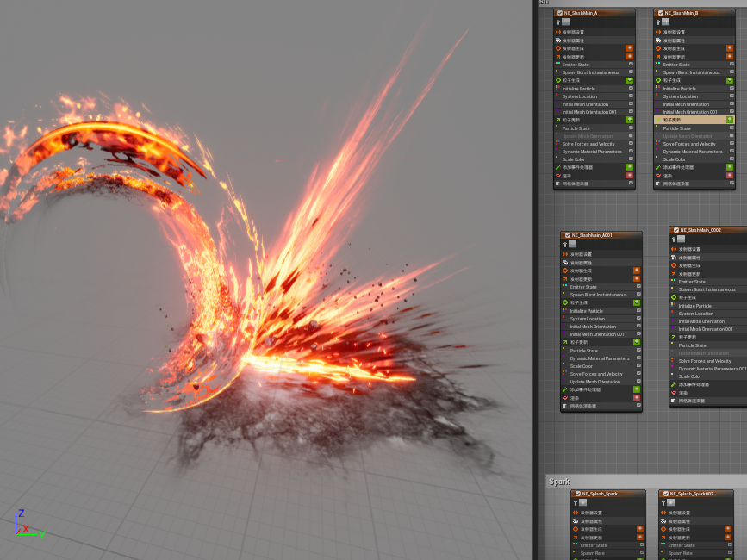Click the orange plus button beside NE_SlashMain_A's Emitter Update
747x560 pixels.
[630, 55]
